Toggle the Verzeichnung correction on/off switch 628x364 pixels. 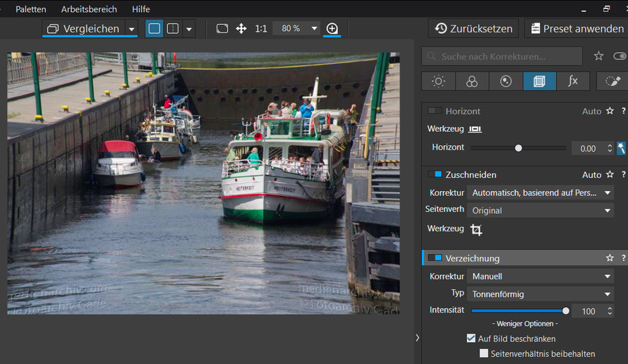[435, 258]
